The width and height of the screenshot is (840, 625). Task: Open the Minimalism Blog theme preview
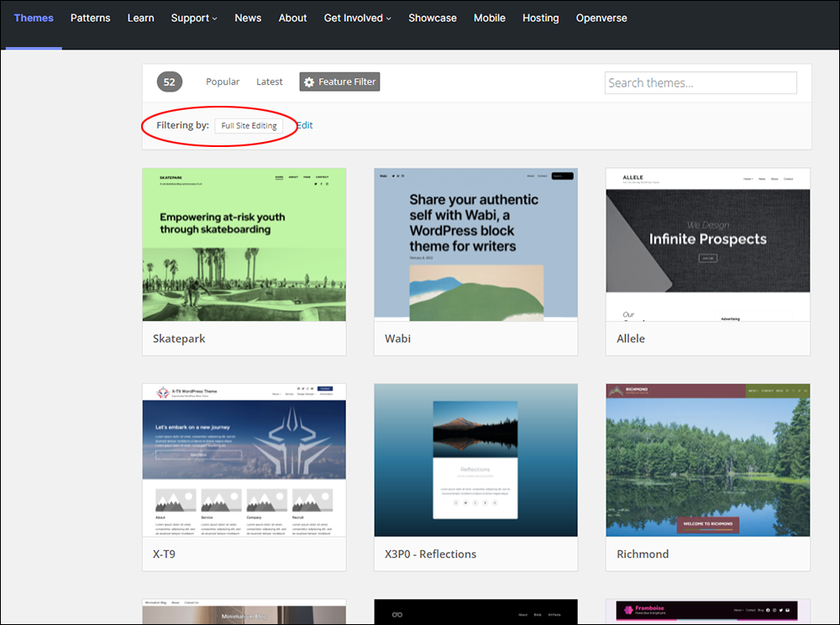[x=244, y=612]
